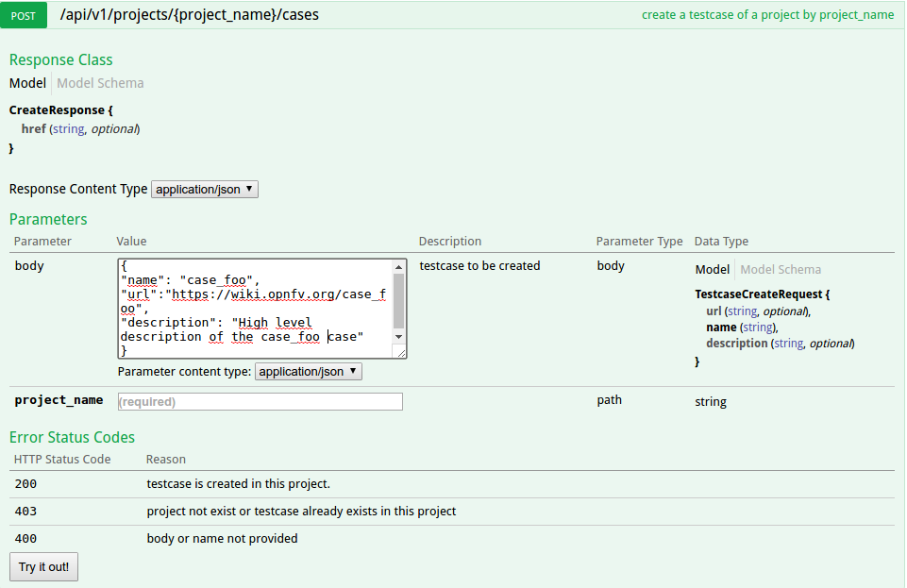This screenshot has height=588, width=907.
Task: Focus the project_name required input field
Action: 260,401
